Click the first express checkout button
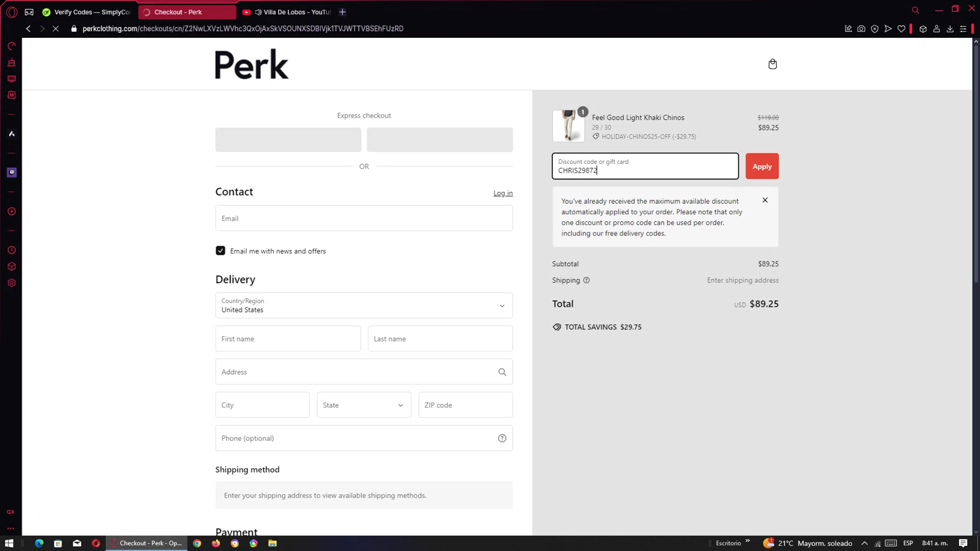This screenshot has height=551, width=980. pyautogui.click(x=288, y=140)
